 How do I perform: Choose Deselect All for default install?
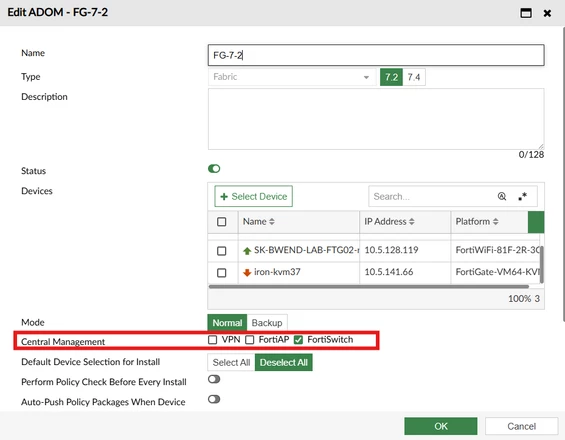pos(284,363)
